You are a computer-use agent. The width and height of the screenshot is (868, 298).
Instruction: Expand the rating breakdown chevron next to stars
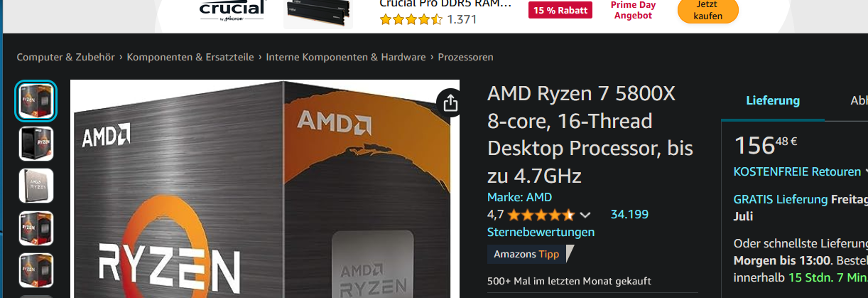585,215
